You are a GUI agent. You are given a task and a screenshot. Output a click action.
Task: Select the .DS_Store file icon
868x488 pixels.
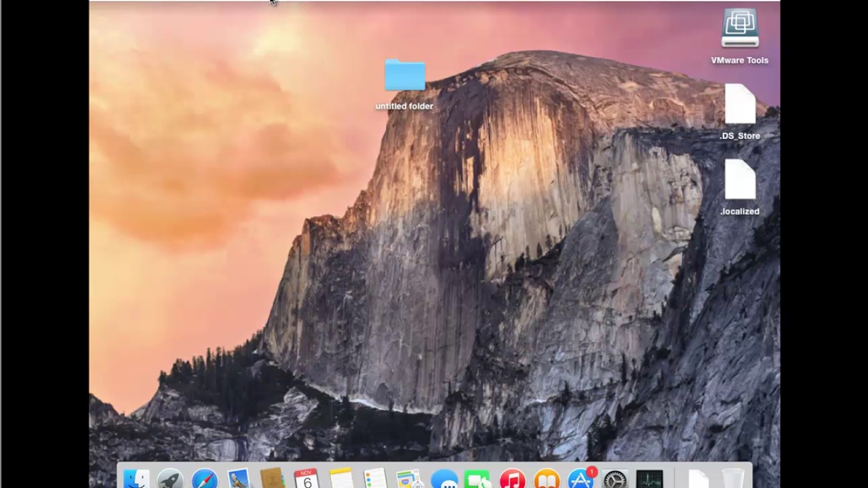[740, 104]
